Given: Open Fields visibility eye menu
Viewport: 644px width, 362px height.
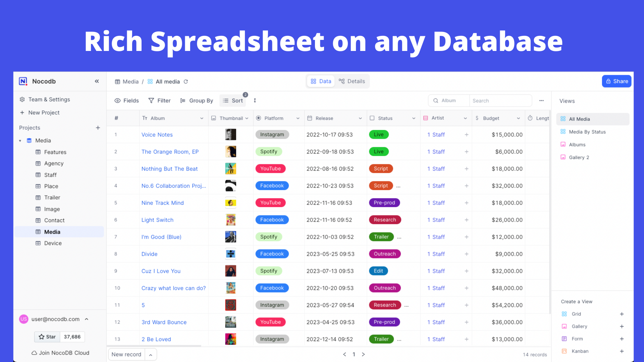Looking at the screenshot, I should click(126, 101).
